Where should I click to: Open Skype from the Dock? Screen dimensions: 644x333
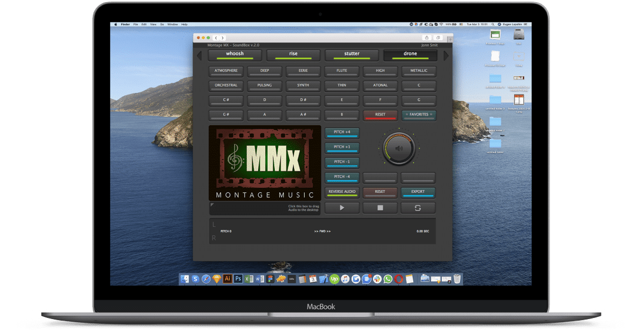click(196, 279)
